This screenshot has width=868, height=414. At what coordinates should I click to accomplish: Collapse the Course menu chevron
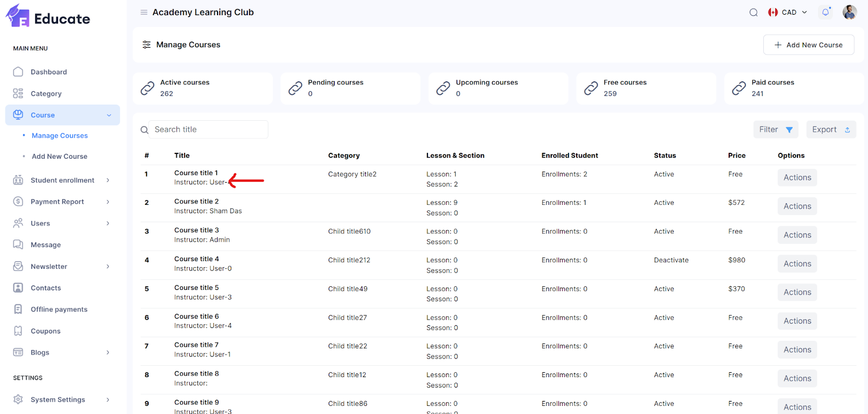pos(109,115)
